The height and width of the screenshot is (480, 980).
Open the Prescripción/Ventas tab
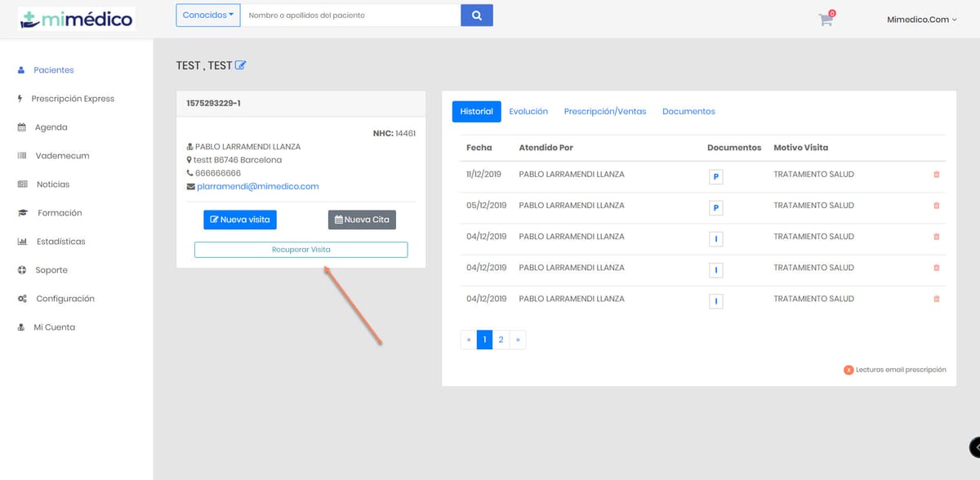(604, 112)
